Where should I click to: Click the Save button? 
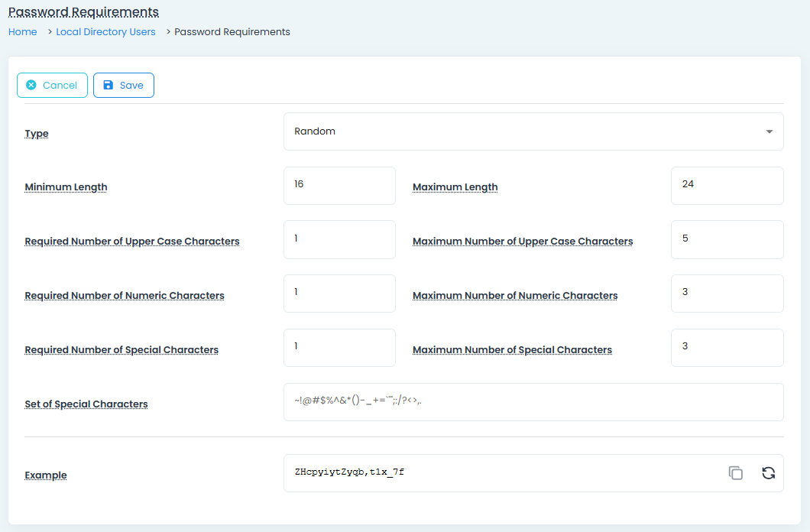pyautogui.click(x=124, y=86)
